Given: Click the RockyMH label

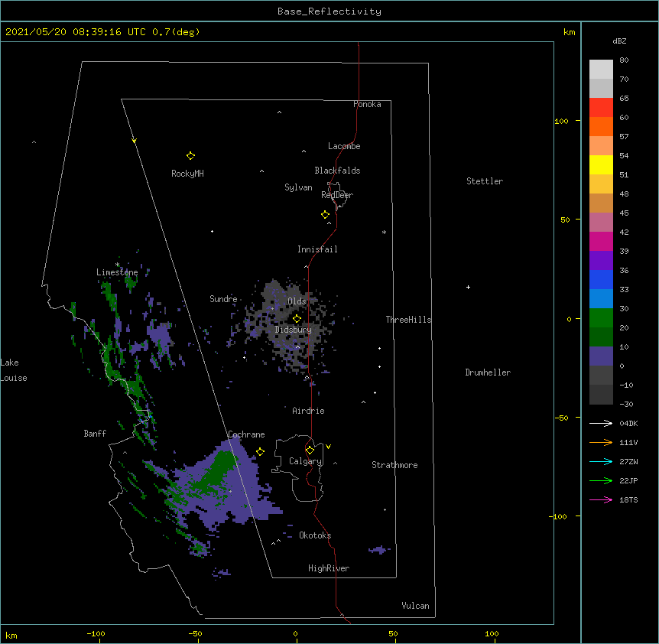Looking at the screenshot, I should tap(187, 174).
